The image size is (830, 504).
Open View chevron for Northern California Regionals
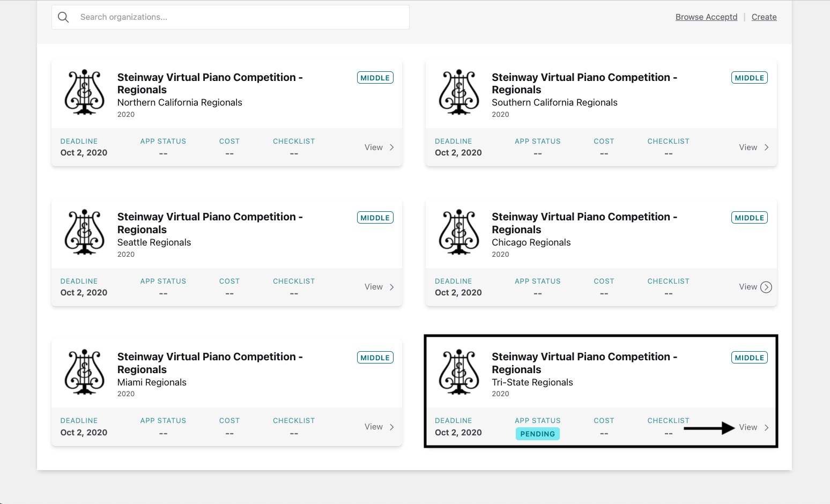click(x=392, y=147)
